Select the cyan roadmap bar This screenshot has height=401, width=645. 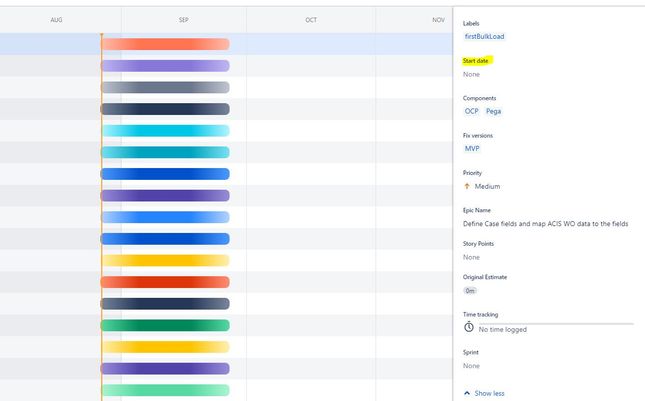tap(165, 131)
